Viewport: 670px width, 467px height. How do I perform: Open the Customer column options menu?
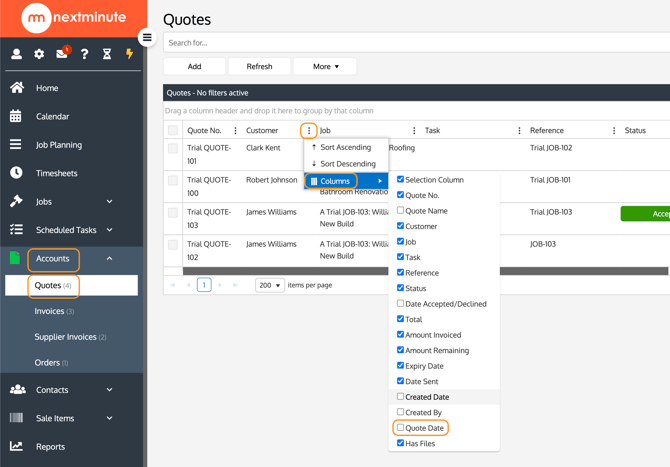coord(309,131)
